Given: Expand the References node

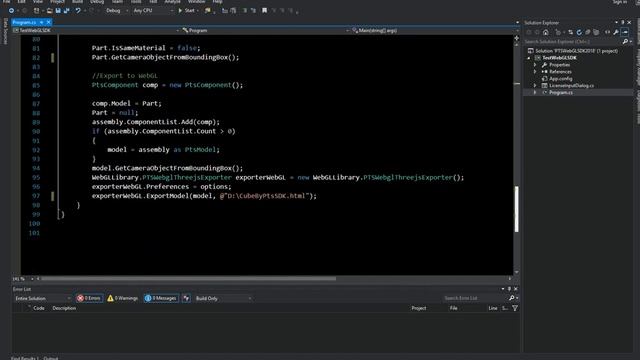Looking at the screenshot, I should click(535, 72).
